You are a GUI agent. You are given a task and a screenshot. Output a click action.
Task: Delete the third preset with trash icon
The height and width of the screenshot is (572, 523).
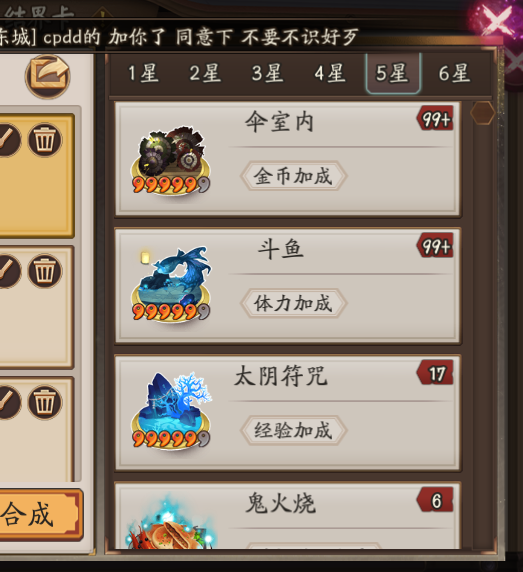pyautogui.click(x=45, y=402)
